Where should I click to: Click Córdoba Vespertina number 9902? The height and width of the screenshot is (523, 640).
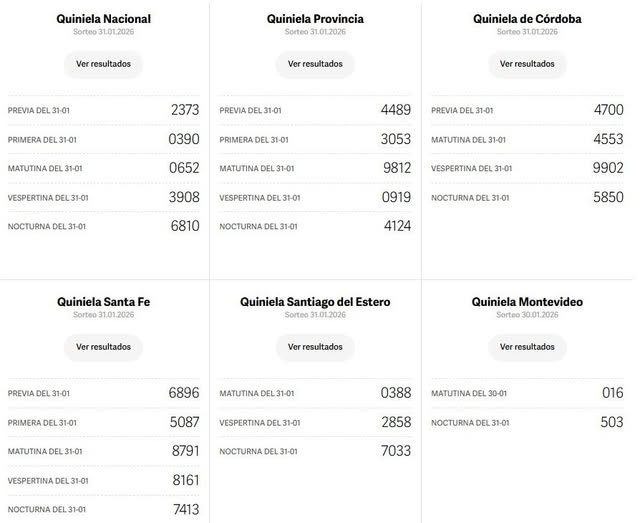click(607, 168)
